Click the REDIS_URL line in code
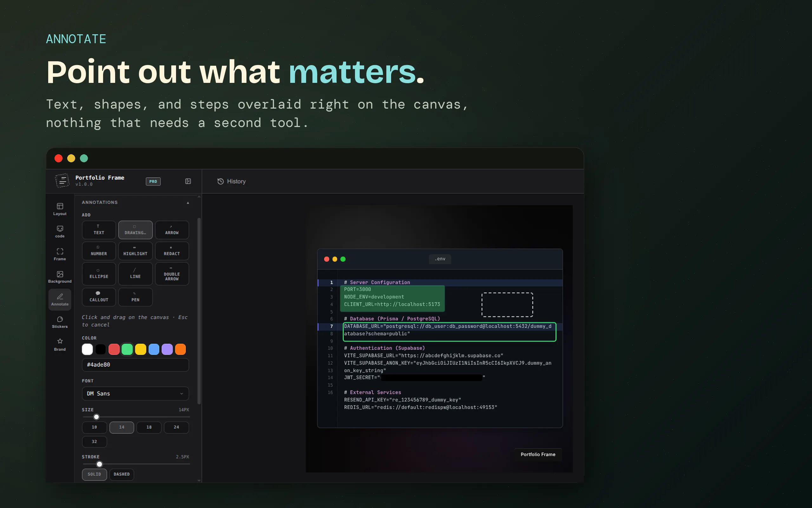 point(420,407)
